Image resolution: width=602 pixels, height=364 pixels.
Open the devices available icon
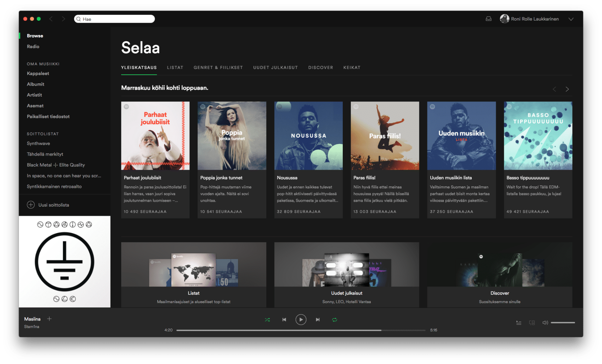tap(532, 323)
